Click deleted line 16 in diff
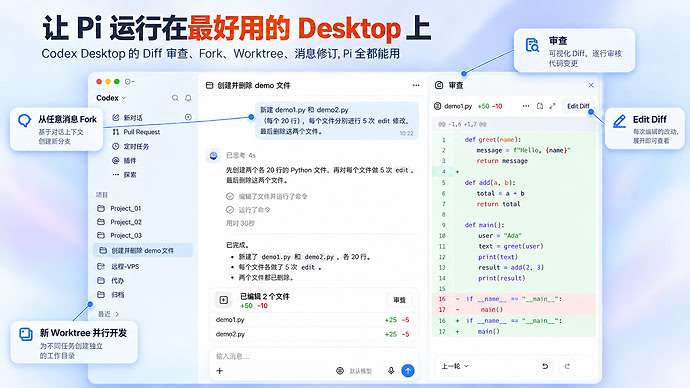The image size is (690, 388). [514, 299]
